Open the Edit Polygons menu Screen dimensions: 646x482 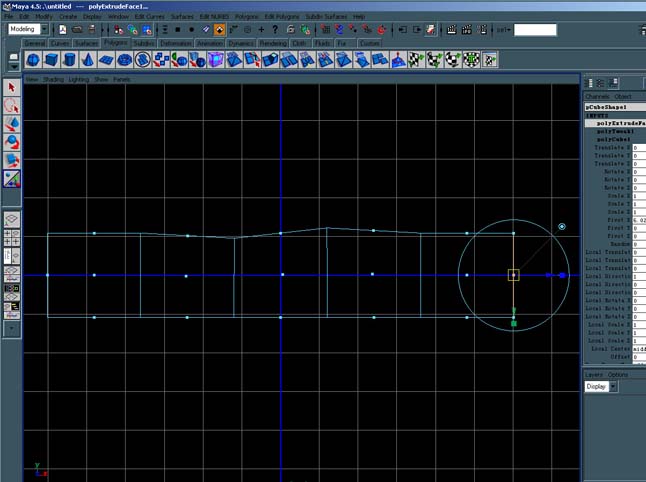point(282,16)
